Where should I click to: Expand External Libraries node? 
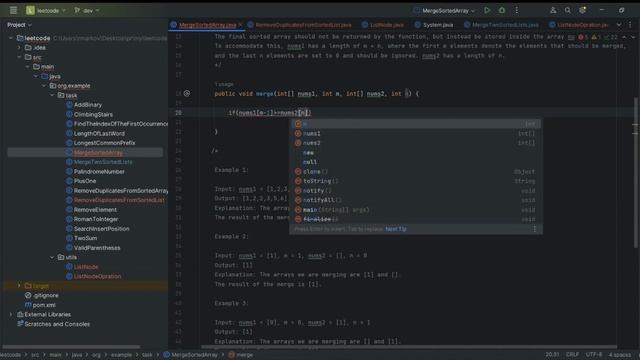coord(11,314)
